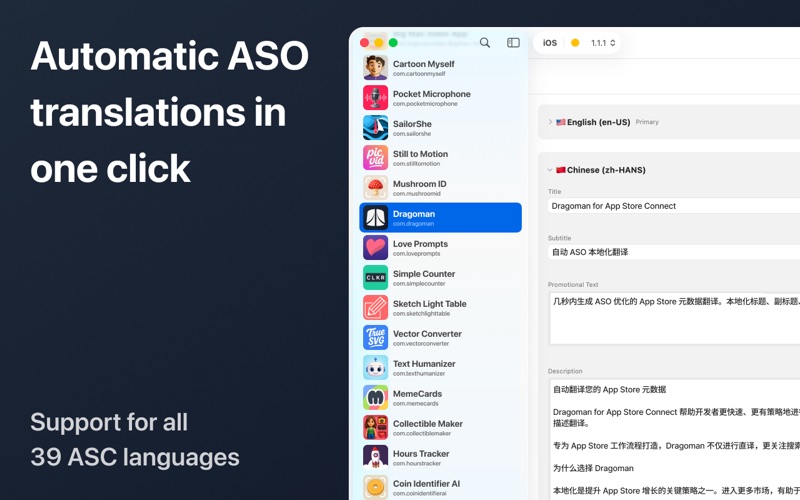Click the '为什么选择 Dragoman' description line

pos(593,468)
